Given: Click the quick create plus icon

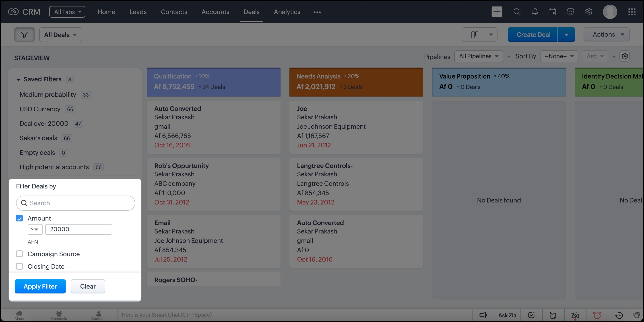Looking at the screenshot, I should [x=497, y=12].
